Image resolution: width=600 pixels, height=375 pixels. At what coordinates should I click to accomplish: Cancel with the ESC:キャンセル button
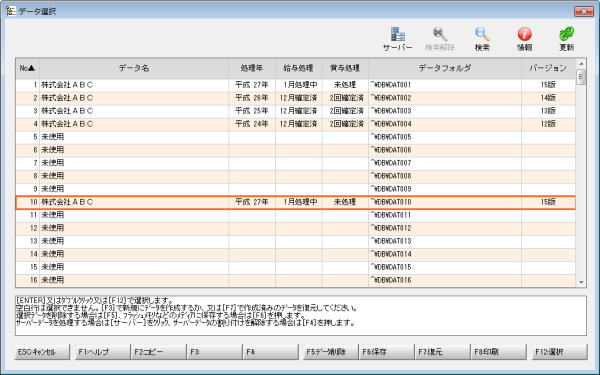tap(42, 352)
